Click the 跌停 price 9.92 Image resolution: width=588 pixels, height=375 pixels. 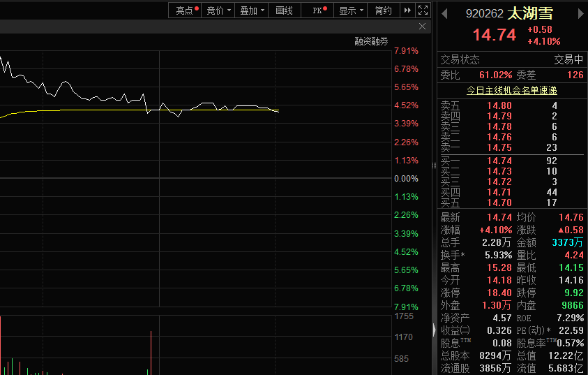coord(574,293)
